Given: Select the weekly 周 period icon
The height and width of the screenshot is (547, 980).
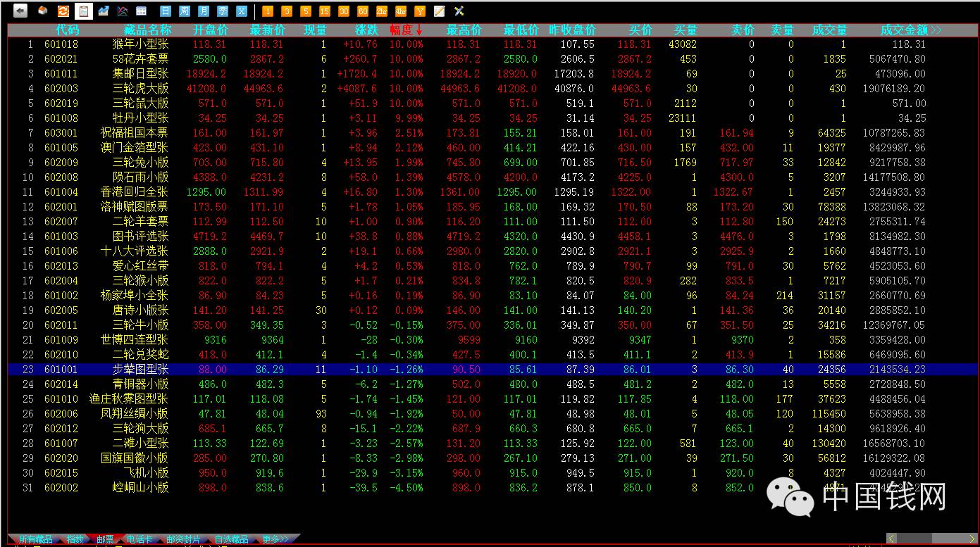Looking at the screenshot, I should pos(185,11).
